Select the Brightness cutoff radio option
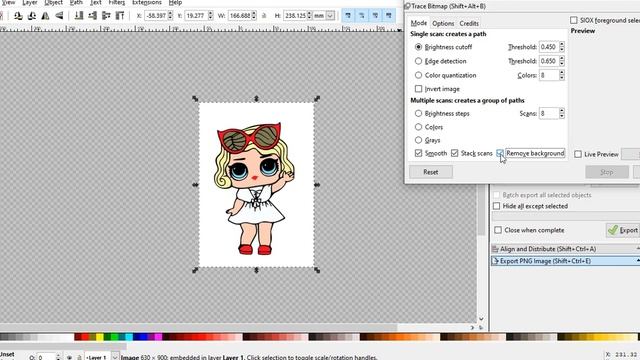Viewport: 640px width, 360px height. [x=418, y=47]
